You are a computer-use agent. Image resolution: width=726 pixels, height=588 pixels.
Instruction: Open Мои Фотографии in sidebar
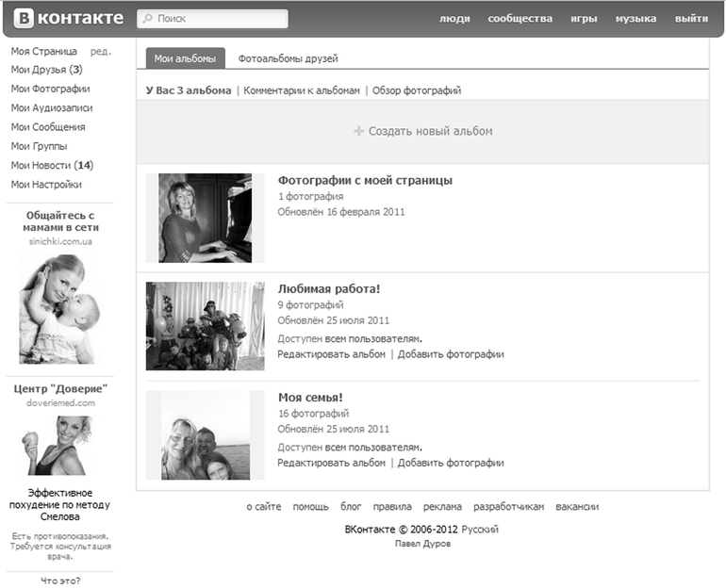[51, 89]
